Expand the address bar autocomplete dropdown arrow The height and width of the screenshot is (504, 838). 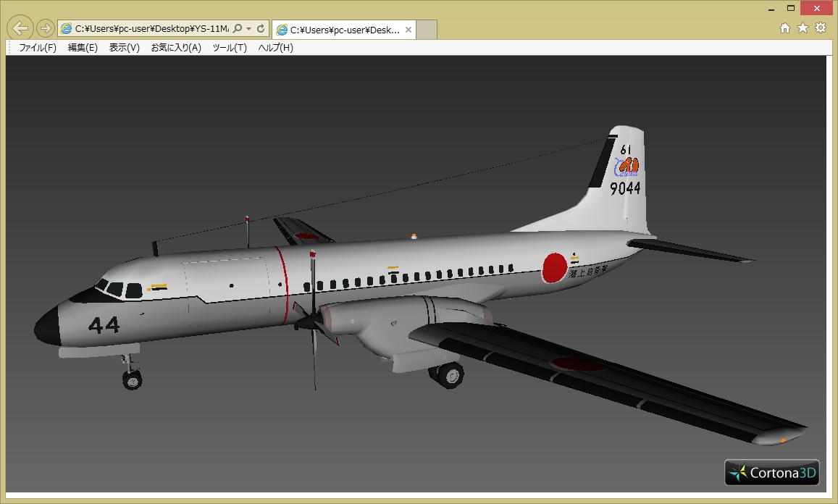(x=248, y=29)
